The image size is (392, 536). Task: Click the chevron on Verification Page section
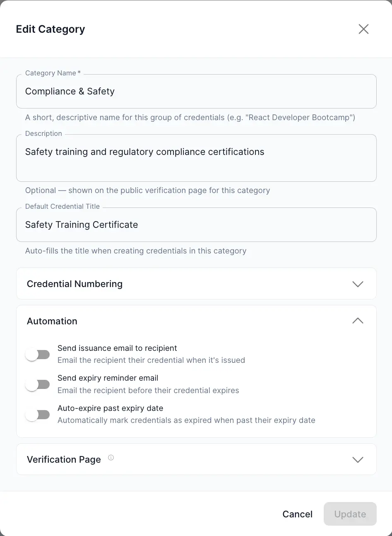coord(357,459)
